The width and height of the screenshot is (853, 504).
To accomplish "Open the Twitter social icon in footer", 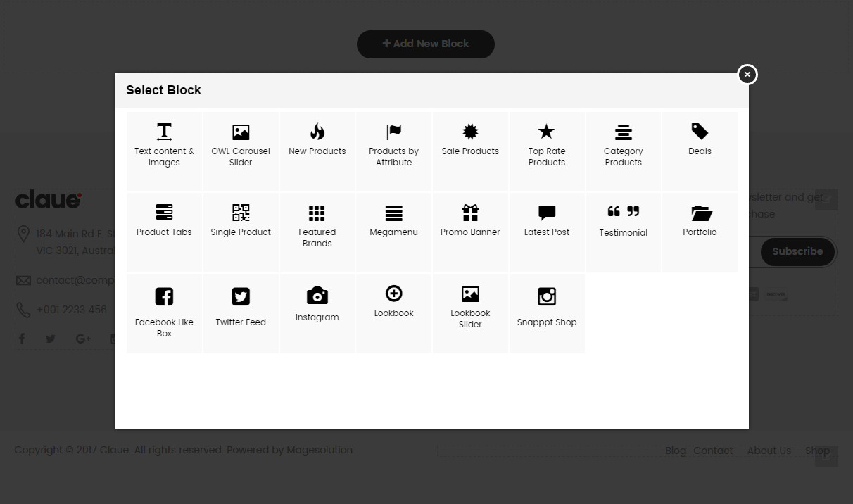I will point(51,339).
